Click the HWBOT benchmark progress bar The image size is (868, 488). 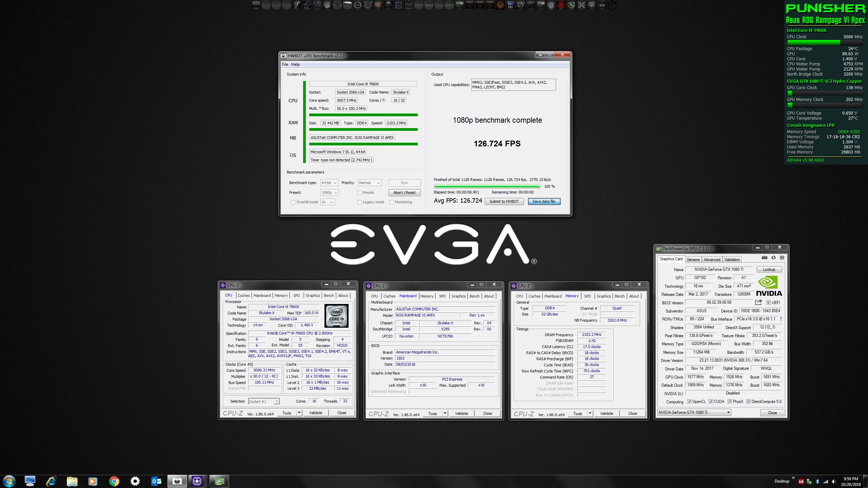point(487,186)
